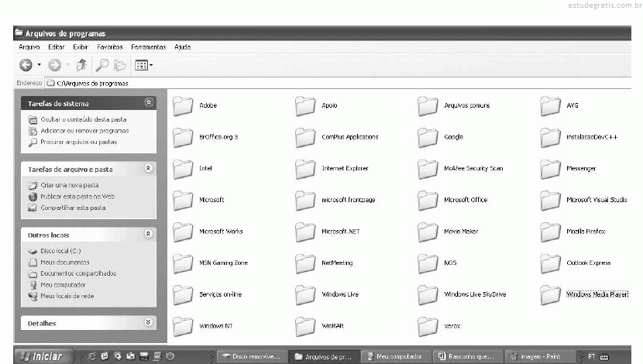Select the ComPlus Applications folder icon
643x364 pixels.
[x=305, y=137]
